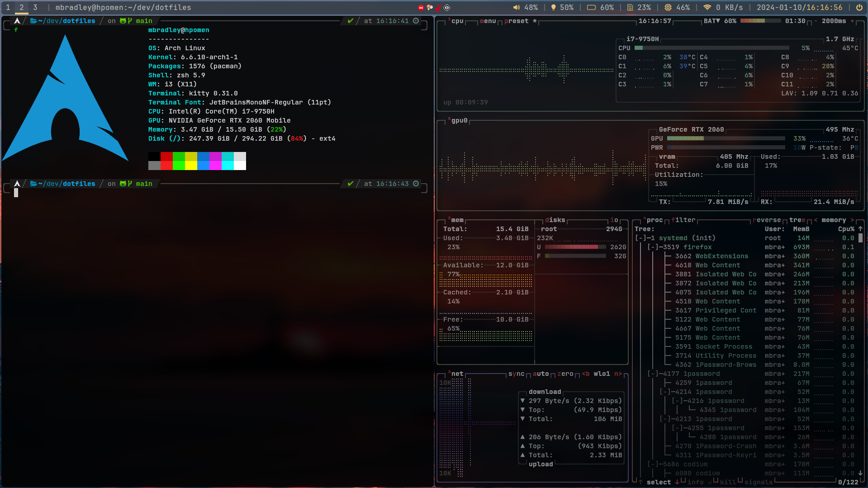Click the volume speaker icon in status bar
This screenshot has height=488, width=868.
[516, 8]
